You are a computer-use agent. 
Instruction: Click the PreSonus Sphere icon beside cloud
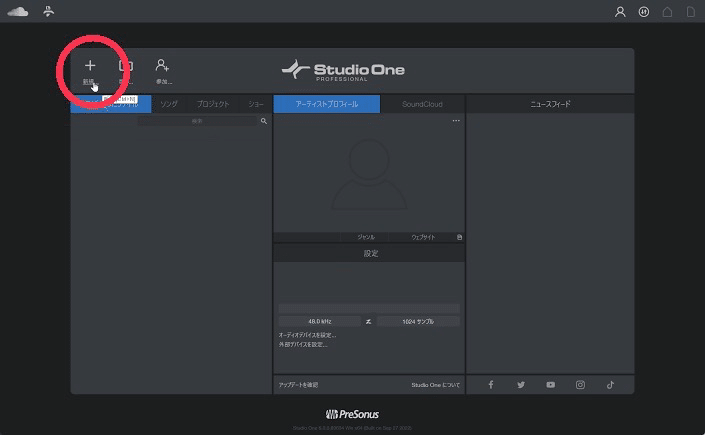(x=49, y=11)
